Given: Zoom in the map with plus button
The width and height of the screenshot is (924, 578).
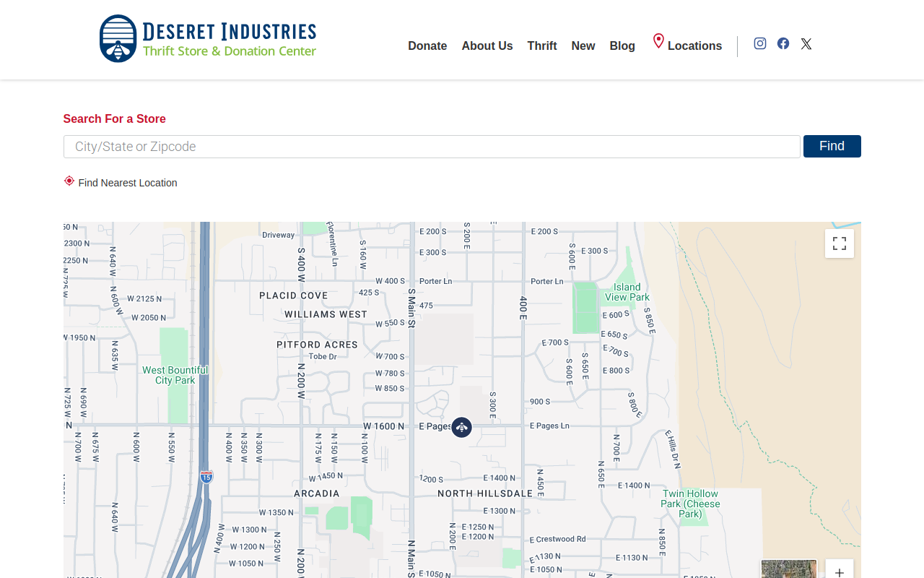Looking at the screenshot, I should point(840,571).
